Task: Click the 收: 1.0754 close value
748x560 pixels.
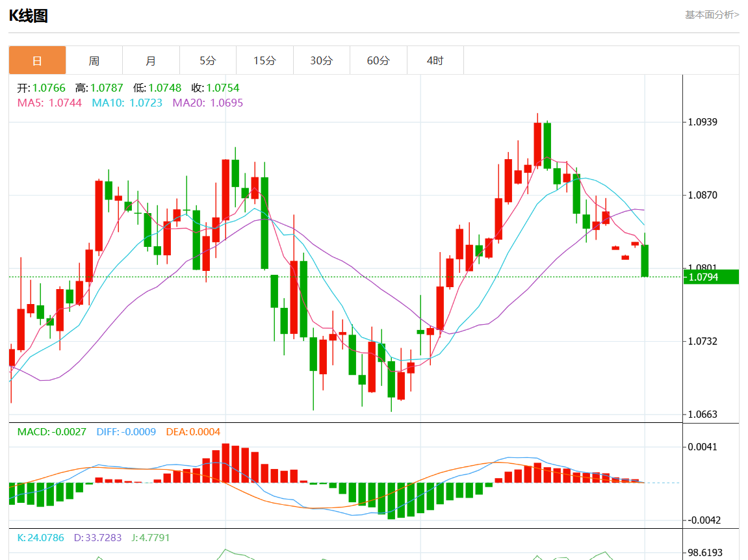Action: (x=215, y=88)
